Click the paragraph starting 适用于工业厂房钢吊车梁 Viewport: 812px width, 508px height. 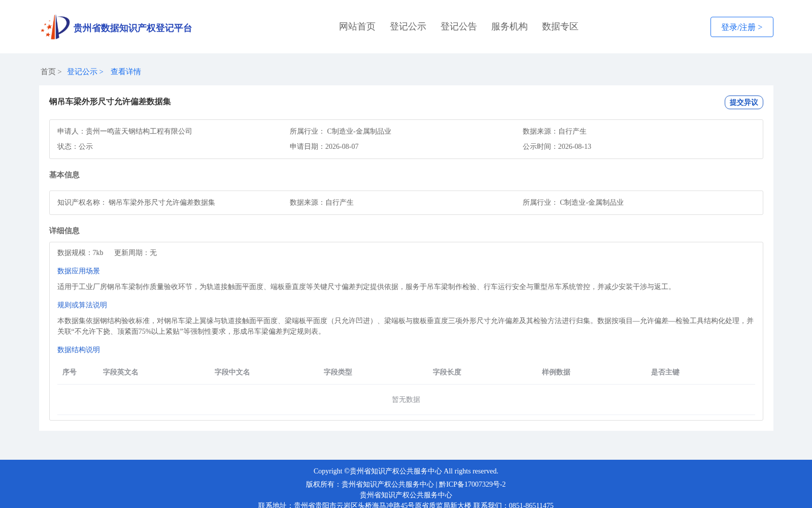tap(366, 287)
